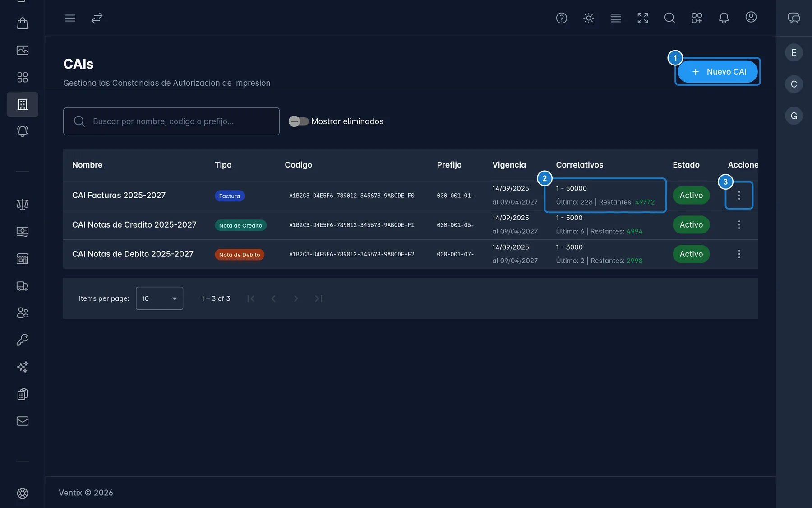The height and width of the screenshot is (508, 812).
Task: Open the building sidebar icon
Action: coord(23,104)
